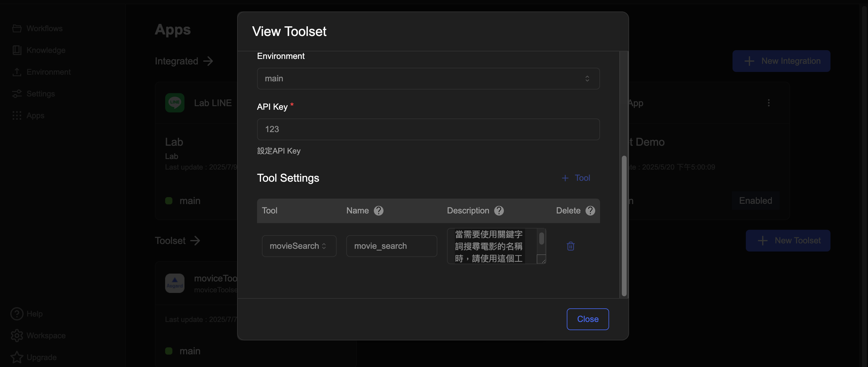This screenshot has width=868, height=367.
Task: Click the API Key input field
Action: click(428, 129)
